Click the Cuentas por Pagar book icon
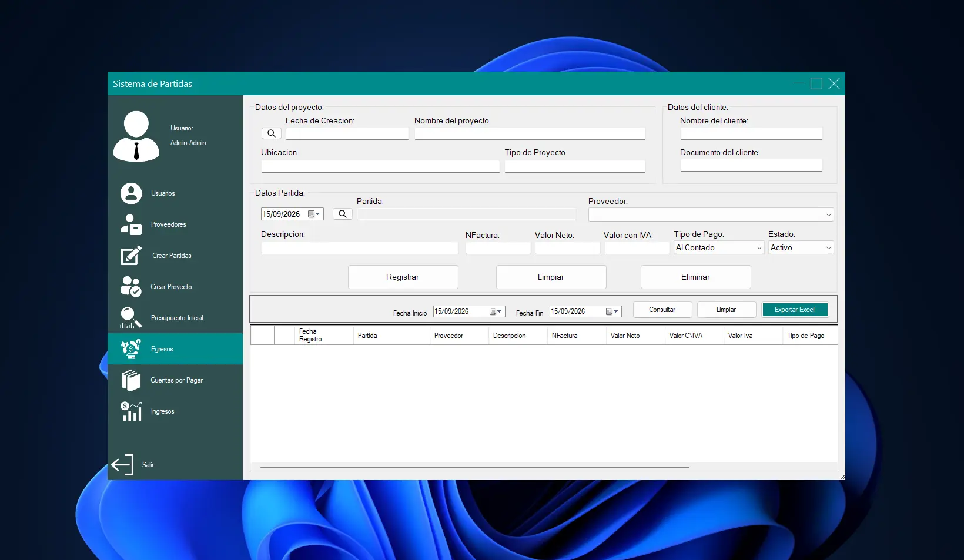This screenshot has height=560, width=964. click(131, 380)
